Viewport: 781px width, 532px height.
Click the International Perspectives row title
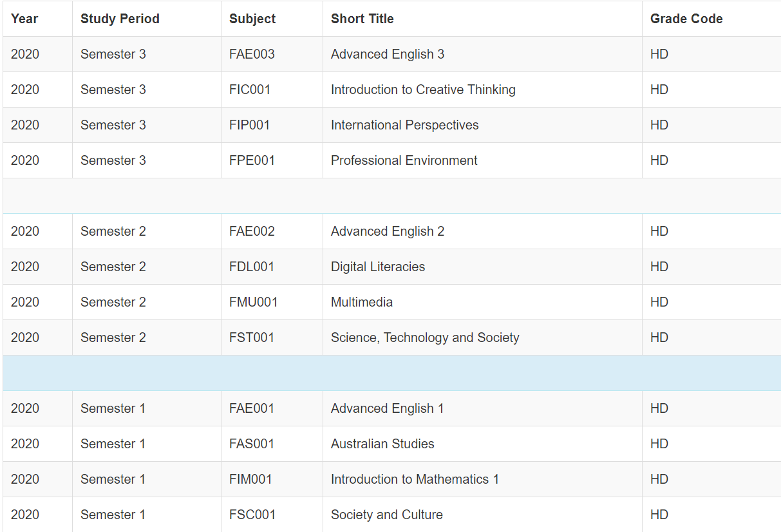pos(404,125)
